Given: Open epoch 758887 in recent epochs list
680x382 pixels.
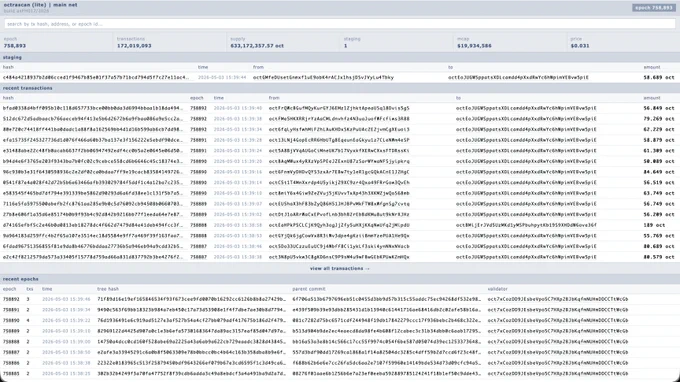Looking at the screenshot, I should pos(11,353).
